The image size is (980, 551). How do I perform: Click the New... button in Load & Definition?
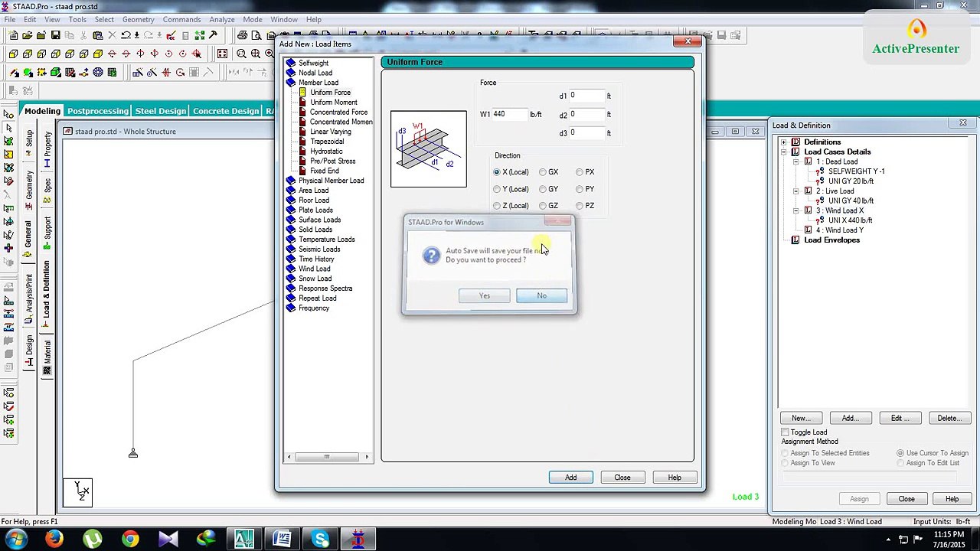(x=801, y=419)
